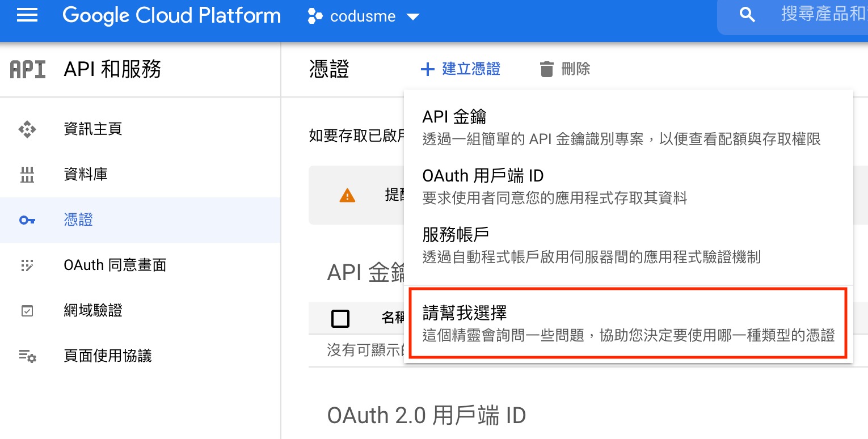Click the 建立憑證 button label
The image size is (868, 439).
tap(471, 69)
